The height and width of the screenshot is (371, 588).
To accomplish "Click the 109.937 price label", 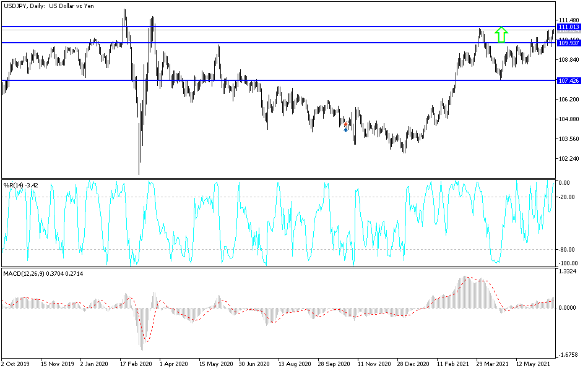I will pyautogui.click(x=569, y=43).
